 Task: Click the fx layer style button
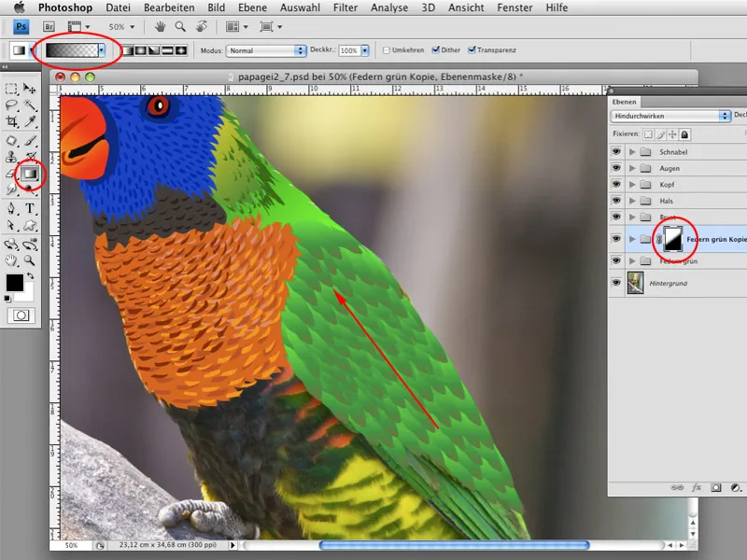pos(697,487)
